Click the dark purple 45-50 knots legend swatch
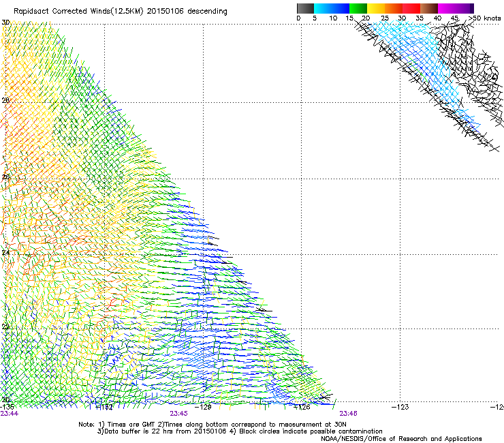The image size is (504, 443). click(464, 8)
